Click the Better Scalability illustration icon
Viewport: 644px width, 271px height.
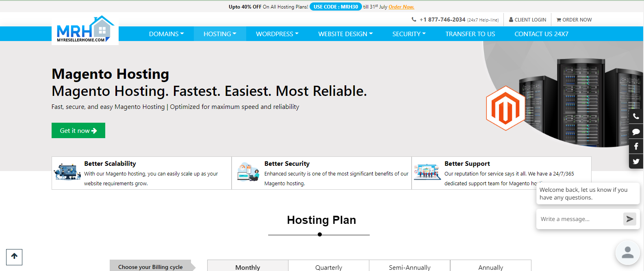coord(67,172)
